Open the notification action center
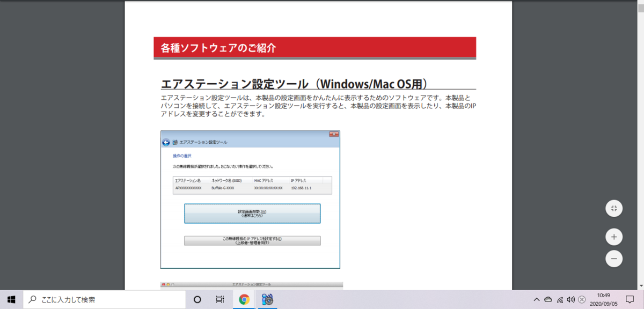This screenshot has height=309, width=644. [630, 299]
